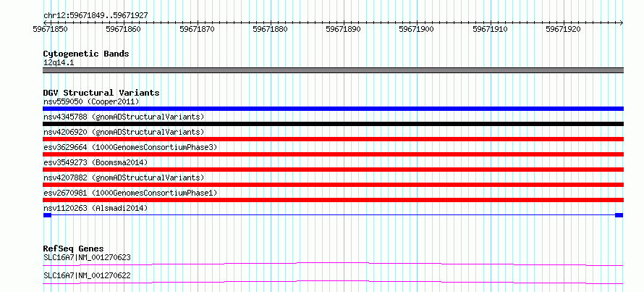This screenshot has height=292, width=644.
Task: Click the nsv559050 (Cooper2011) variant label
Action: coord(91,101)
